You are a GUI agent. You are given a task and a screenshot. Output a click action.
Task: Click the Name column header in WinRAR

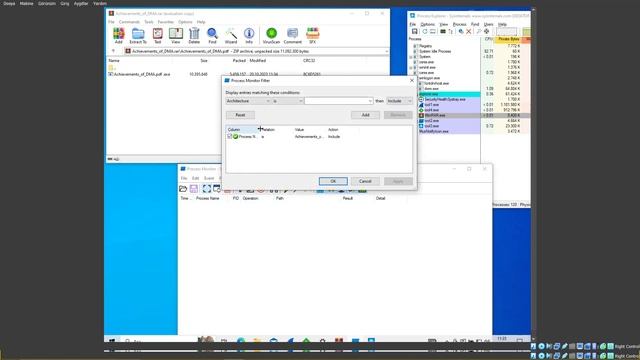pos(114,60)
